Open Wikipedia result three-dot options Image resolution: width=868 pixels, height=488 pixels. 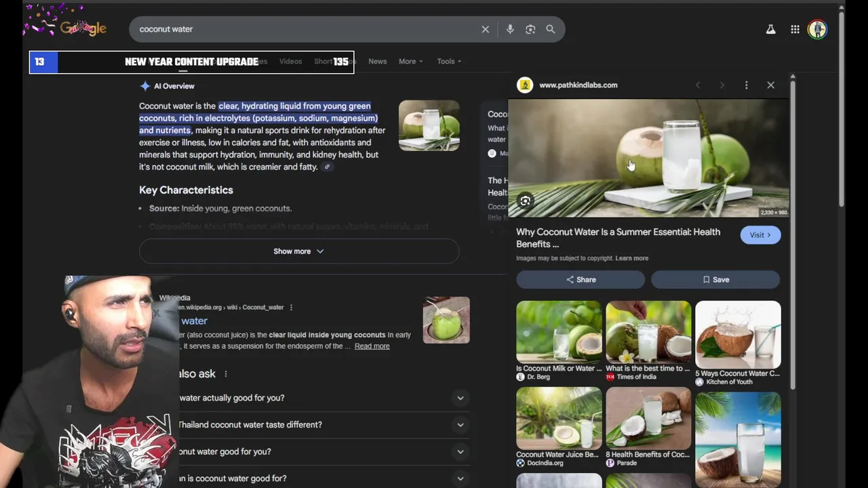pyautogui.click(x=291, y=307)
